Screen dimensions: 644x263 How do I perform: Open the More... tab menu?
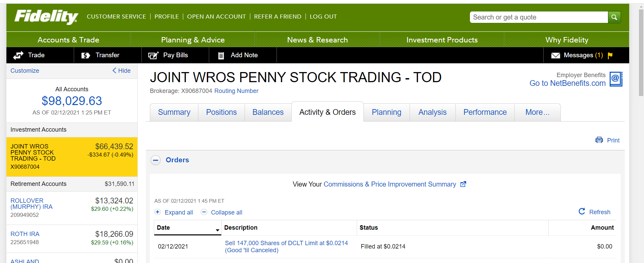tap(537, 112)
